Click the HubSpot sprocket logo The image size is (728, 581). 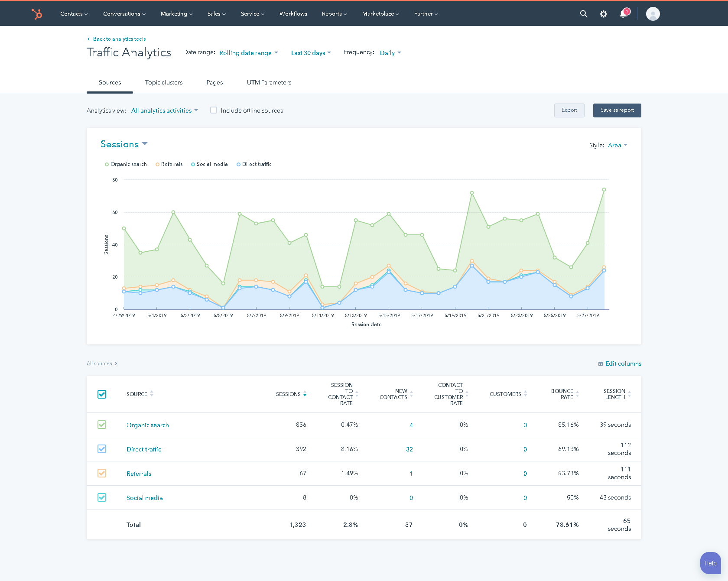tap(37, 13)
